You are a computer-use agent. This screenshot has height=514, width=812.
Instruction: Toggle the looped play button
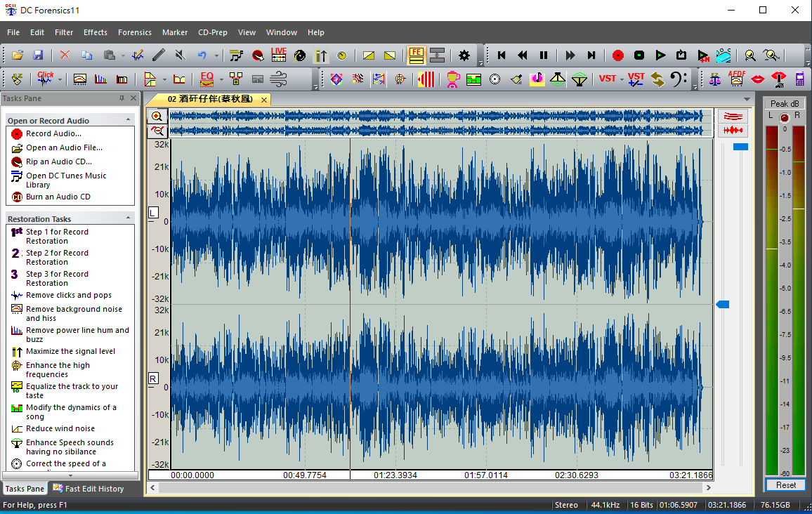tap(681, 55)
